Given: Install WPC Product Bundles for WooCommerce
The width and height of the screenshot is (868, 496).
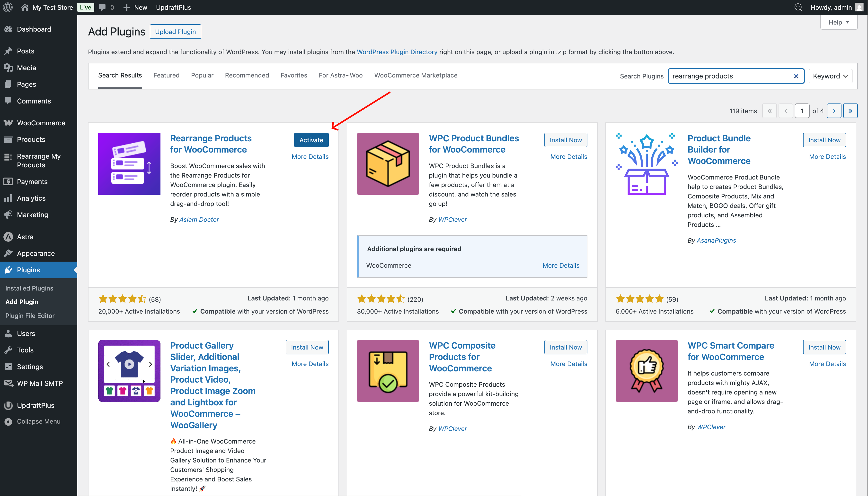Looking at the screenshot, I should pos(566,140).
